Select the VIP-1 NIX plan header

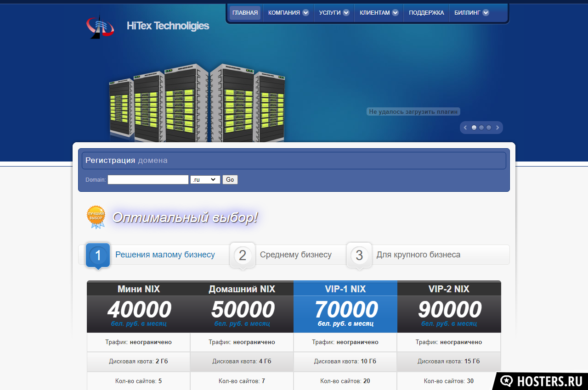point(345,289)
